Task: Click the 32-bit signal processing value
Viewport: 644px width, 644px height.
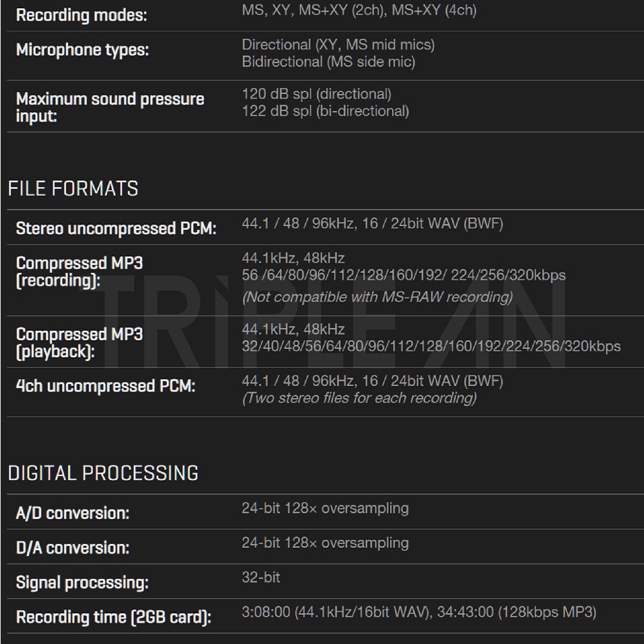Action: click(x=261, y=577)
